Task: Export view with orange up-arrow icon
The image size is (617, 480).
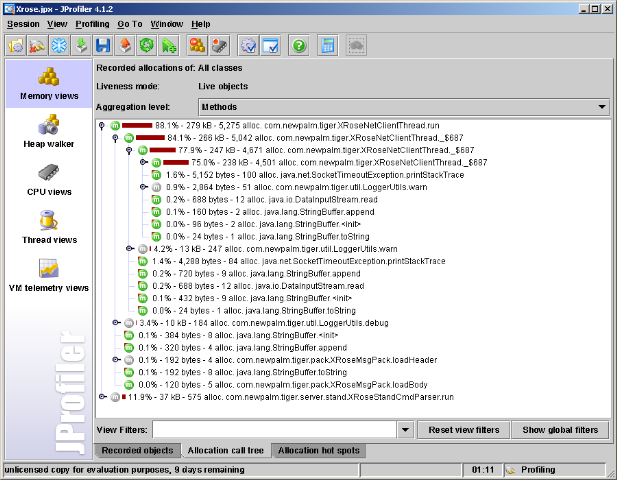Action: point(125,46)
